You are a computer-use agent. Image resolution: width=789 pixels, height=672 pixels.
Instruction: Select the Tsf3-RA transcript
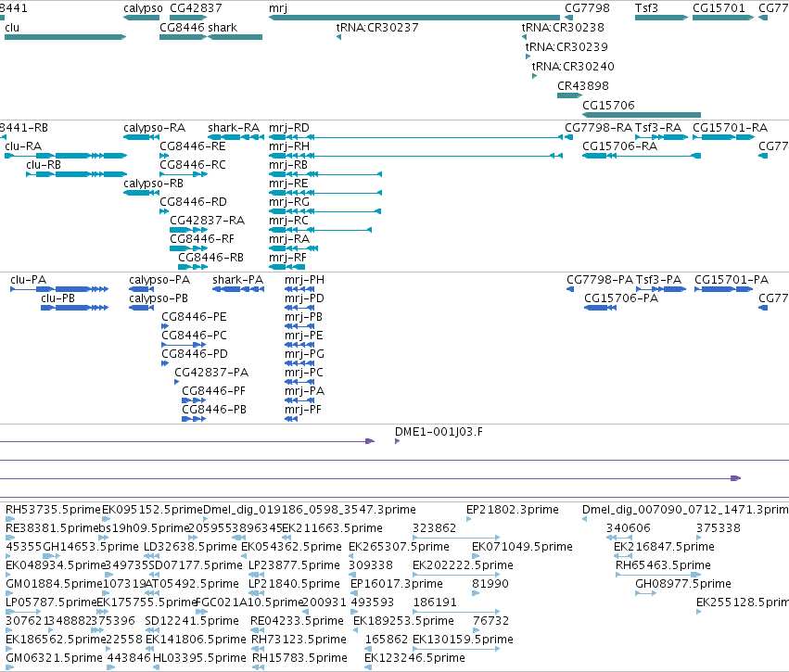tap(661, 137)
